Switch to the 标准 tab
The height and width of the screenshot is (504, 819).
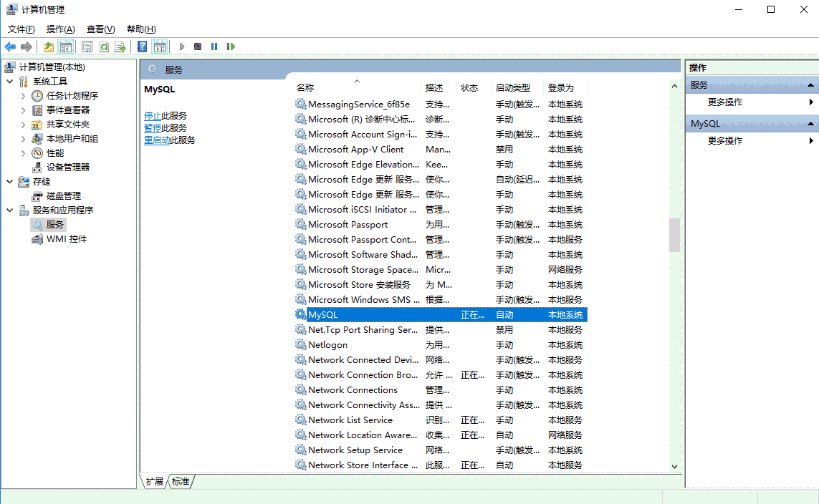pos(180,481)
